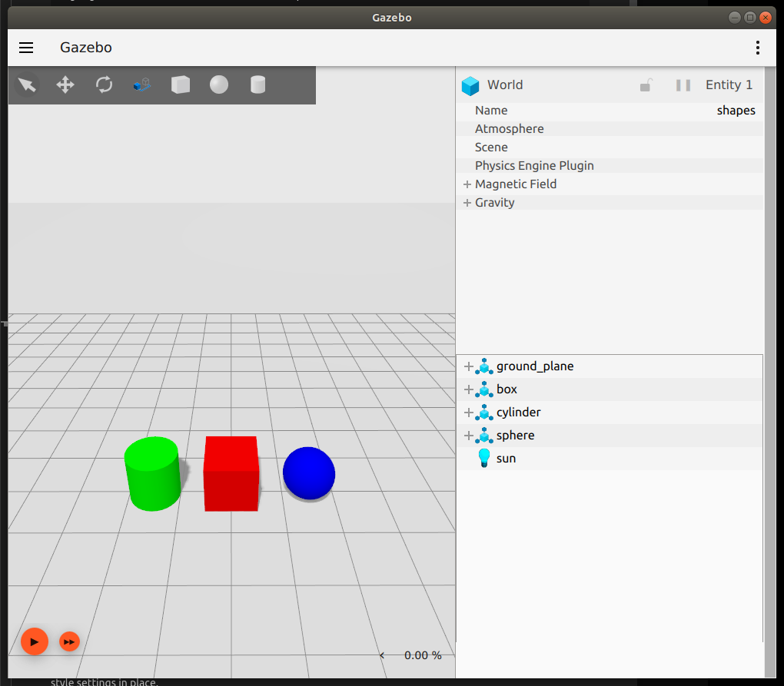Open the vertical three-dot plugins menu

coord(758,48)
